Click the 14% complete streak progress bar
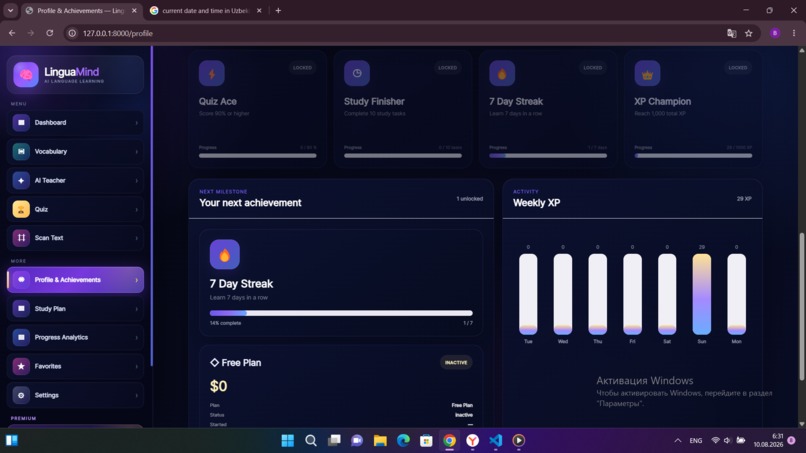The height and width of the screenshot is (453, 806). point(341,313)
